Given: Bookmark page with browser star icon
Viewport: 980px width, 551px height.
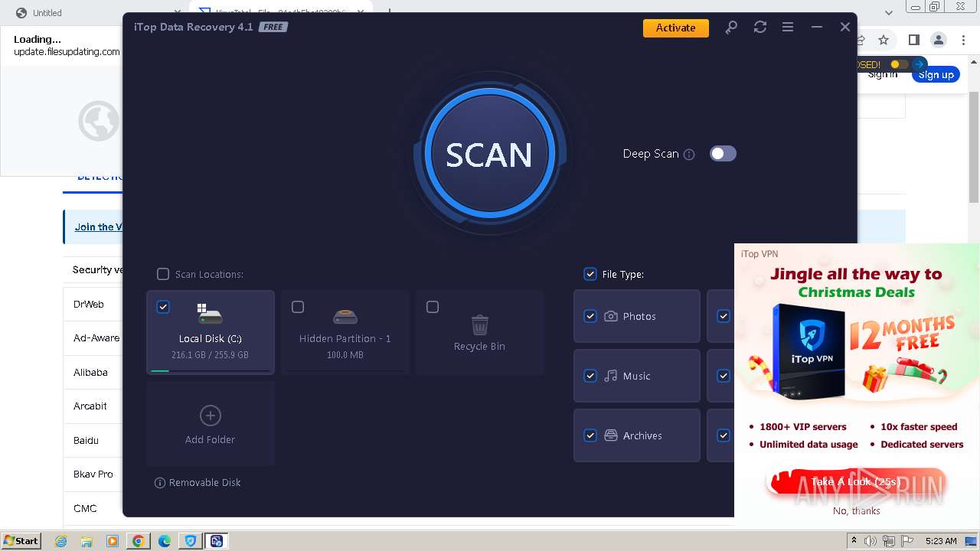Looking at the screenshot, I should [884, 40].
